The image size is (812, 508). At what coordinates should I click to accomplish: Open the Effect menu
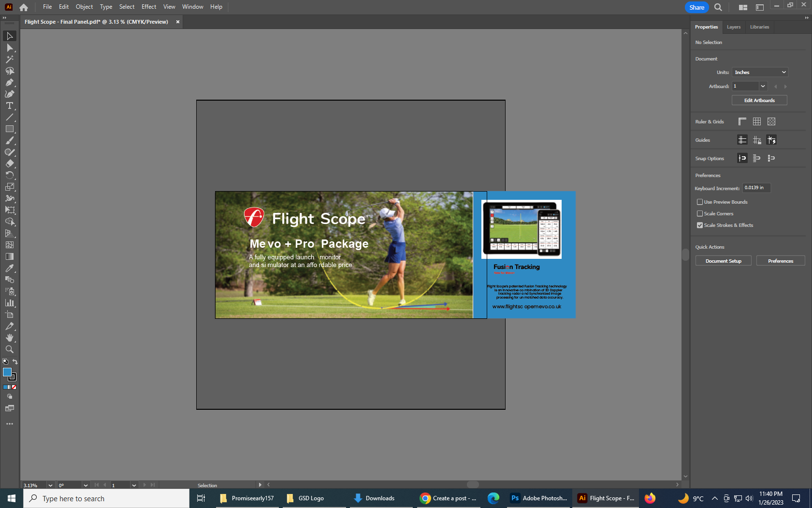point(148,7)
